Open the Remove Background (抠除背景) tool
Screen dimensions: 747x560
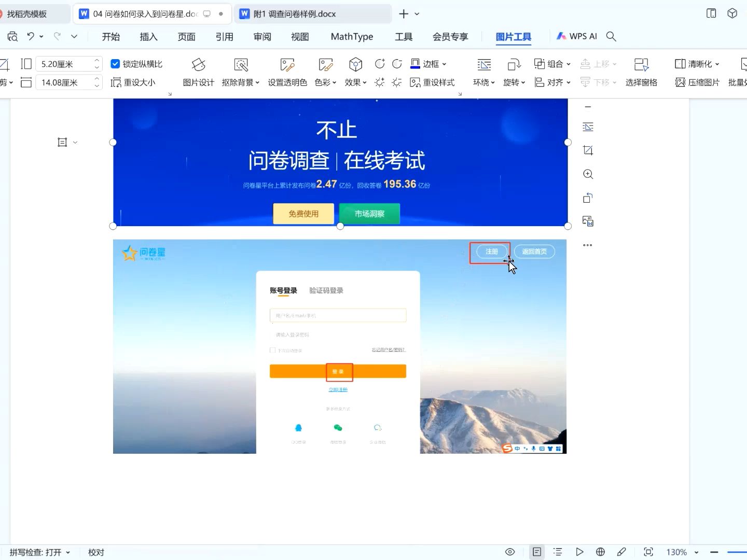[240, 73]
